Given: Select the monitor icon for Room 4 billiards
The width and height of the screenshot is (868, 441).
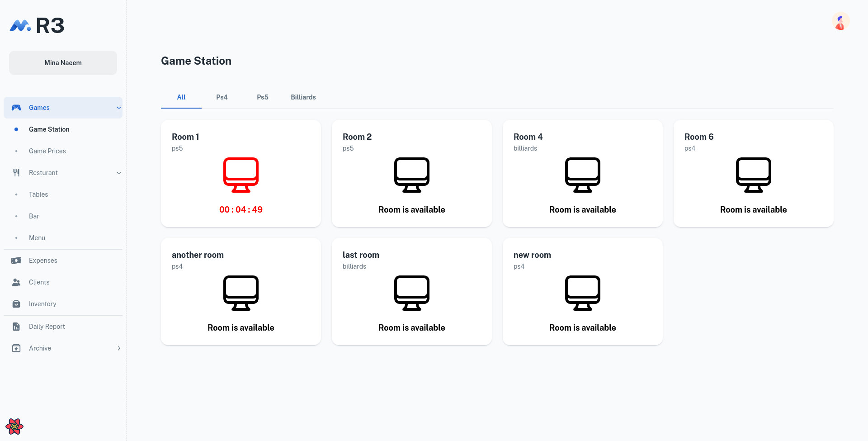Looking at the screenshot, I should coord(582,175).
